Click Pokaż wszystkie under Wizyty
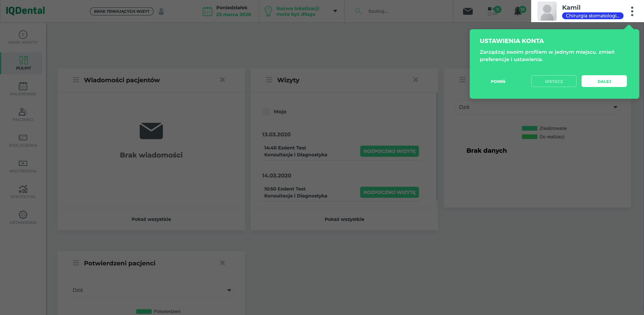This screenshot has height=315, width=644. tap(344, 219)
